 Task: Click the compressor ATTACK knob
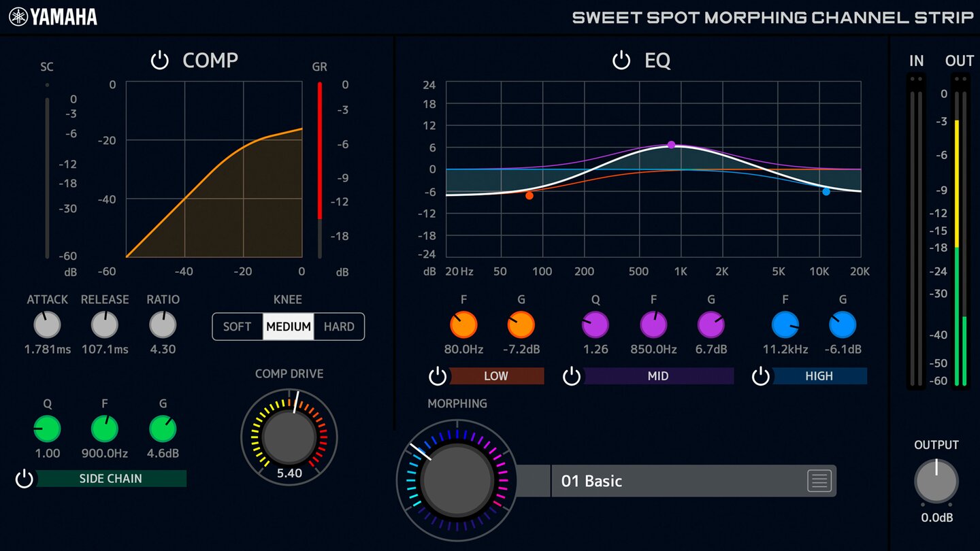coord(47,325)
